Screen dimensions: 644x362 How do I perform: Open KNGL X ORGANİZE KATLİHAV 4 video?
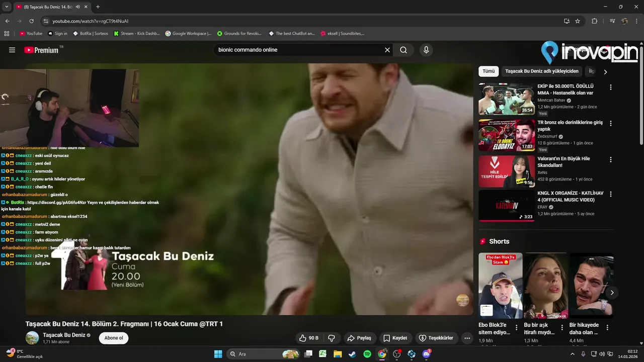[506, 206]
